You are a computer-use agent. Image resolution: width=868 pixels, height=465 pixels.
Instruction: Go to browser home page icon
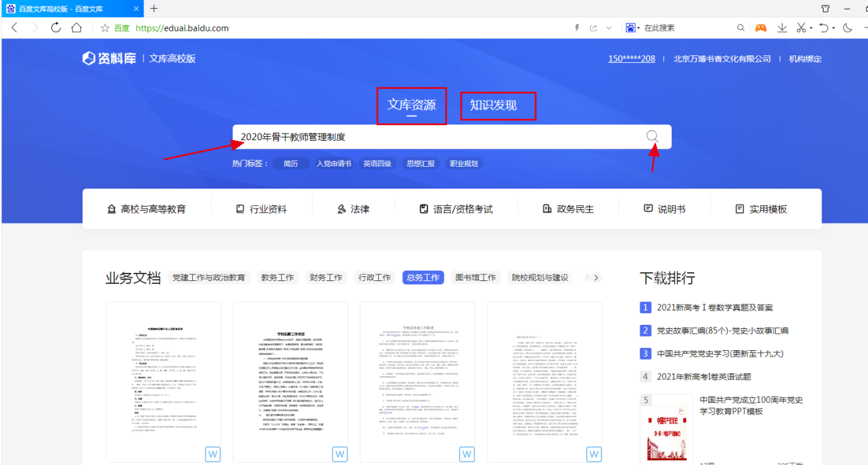click(77, 28)
